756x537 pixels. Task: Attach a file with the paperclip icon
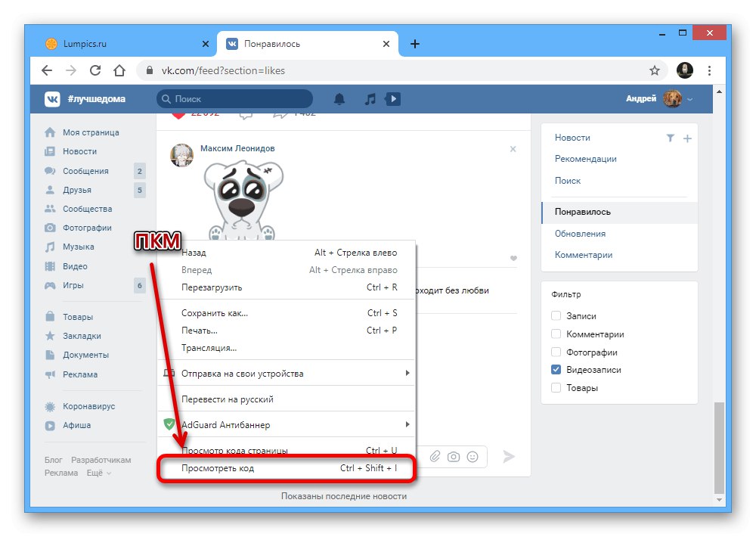435,456
